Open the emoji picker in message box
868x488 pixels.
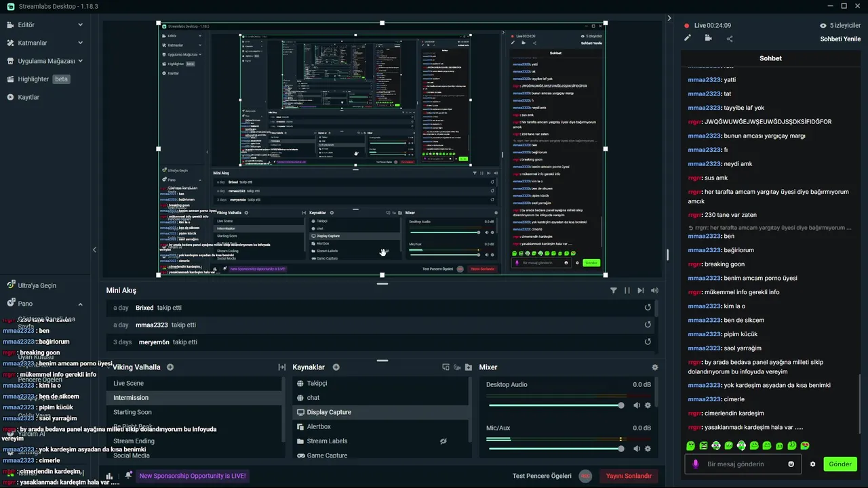(x=791, y=464)
